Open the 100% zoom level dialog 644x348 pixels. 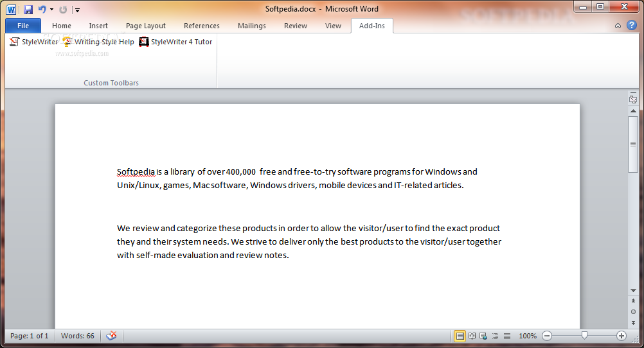pyautogui.click(x=528, y=336)
